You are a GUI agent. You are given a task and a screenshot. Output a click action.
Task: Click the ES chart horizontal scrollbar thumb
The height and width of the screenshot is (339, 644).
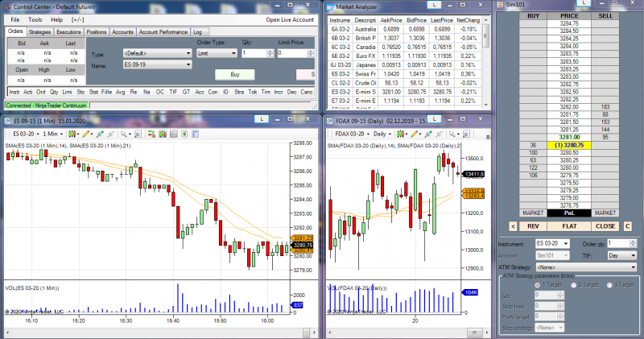click(x=307, y=332)
